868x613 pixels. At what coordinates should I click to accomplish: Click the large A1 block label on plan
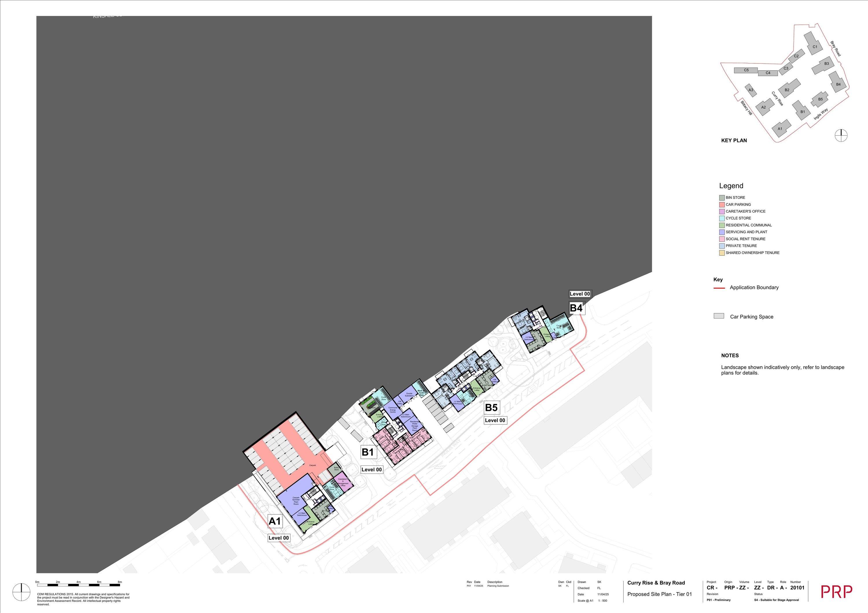click(x=275, y=521)
